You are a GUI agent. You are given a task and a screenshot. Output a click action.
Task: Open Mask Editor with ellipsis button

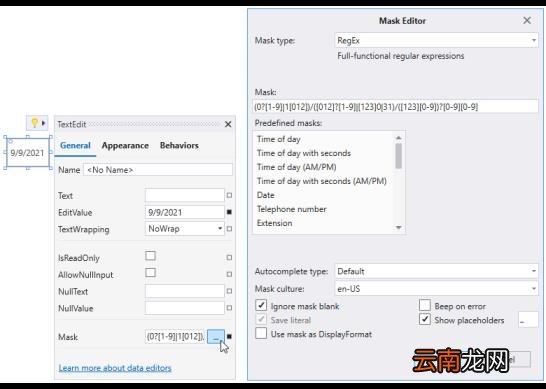216,337
